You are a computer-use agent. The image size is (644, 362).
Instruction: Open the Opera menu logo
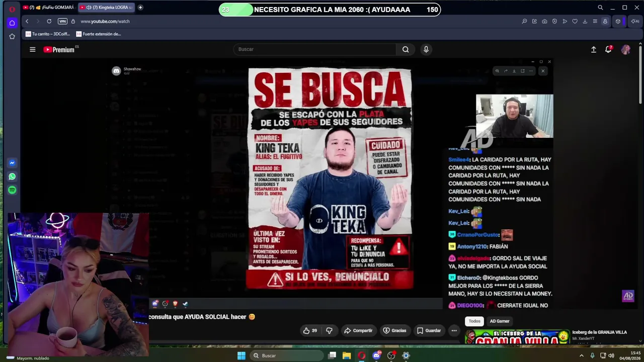(12, 9)
